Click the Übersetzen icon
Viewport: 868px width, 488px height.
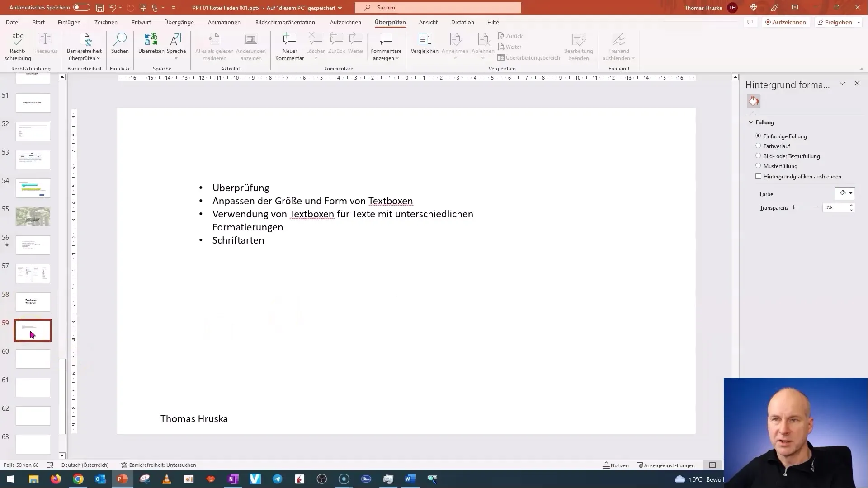pyautogui.click(x=151, y=46)
